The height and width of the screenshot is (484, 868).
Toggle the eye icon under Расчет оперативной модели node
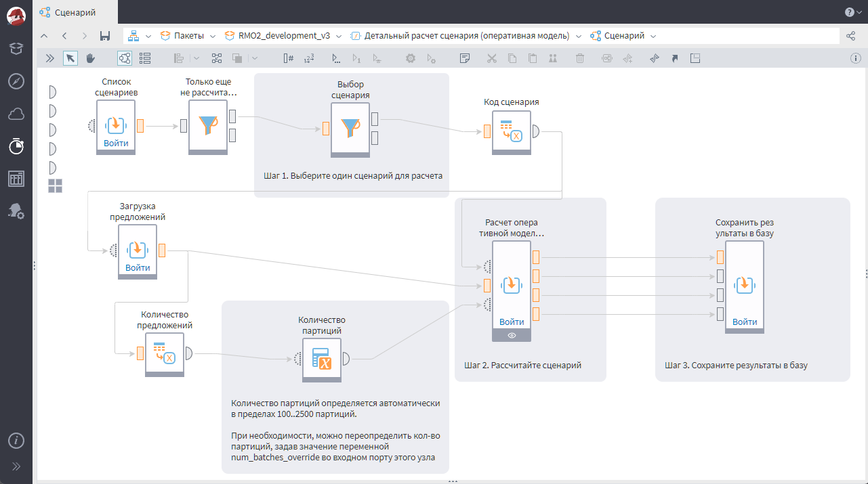pos(512,335)
